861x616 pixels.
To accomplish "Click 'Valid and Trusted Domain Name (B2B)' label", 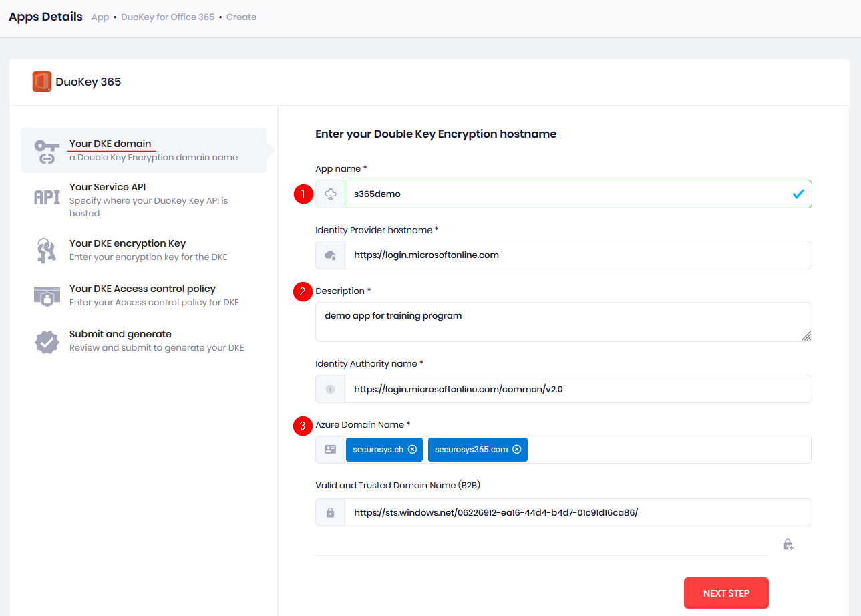I will point(397,486).
